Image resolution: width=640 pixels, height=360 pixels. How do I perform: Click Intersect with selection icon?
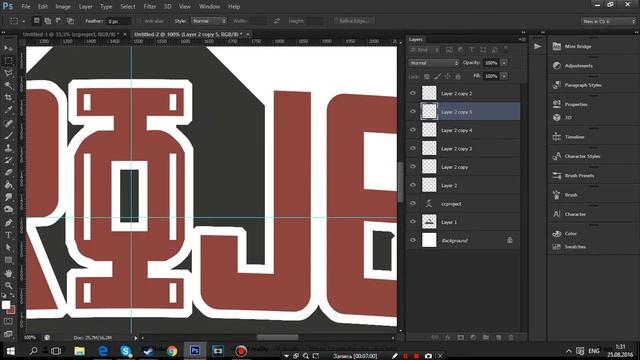point(70,20)
